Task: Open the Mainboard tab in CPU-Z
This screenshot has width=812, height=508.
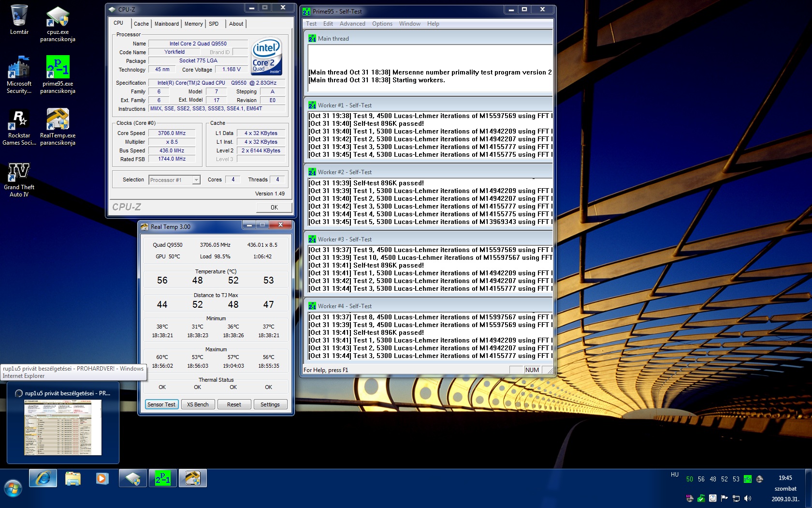Action: pyautogui.click(x=166, y=24)
